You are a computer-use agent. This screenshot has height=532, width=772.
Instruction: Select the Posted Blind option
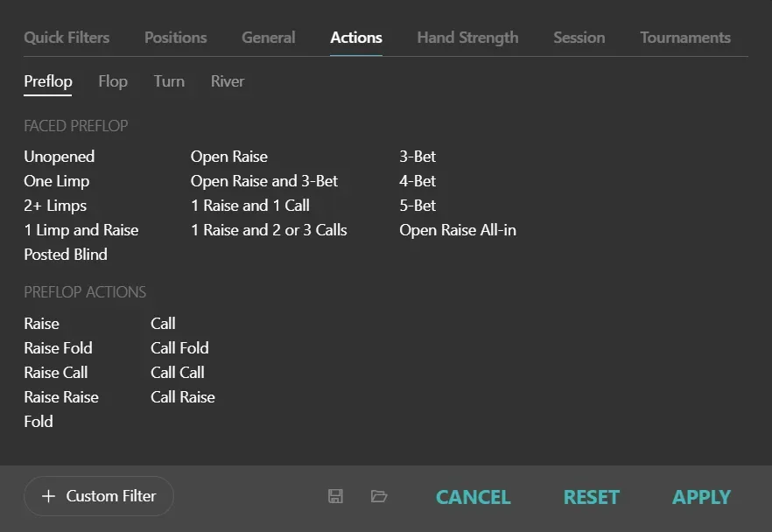coord(66,255)
